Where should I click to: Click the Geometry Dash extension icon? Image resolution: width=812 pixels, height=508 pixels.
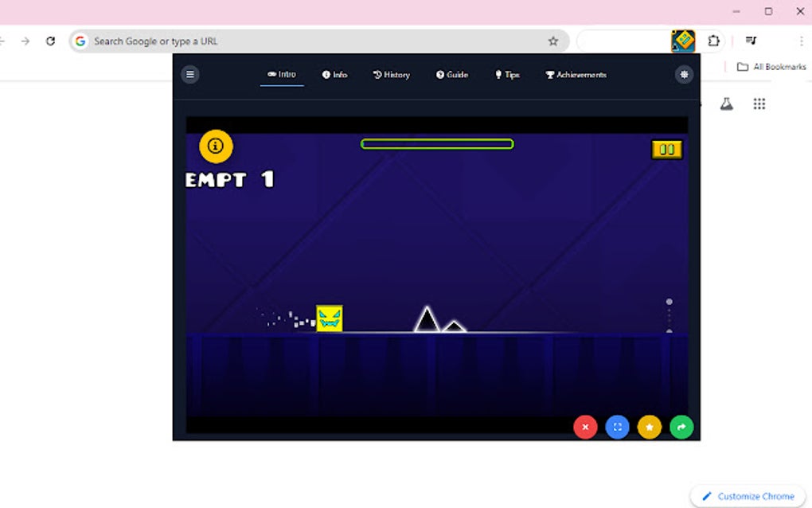pos(683,41)
